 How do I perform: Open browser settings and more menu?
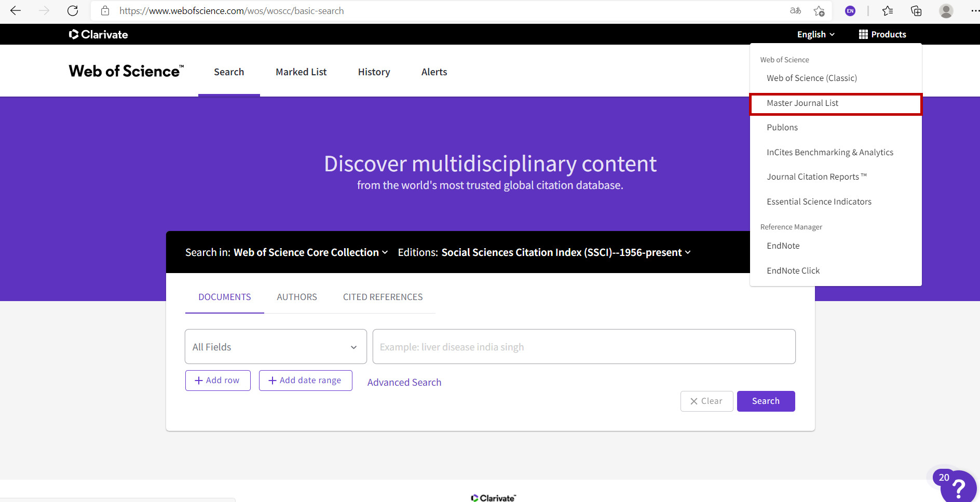(x=975, y=11)
